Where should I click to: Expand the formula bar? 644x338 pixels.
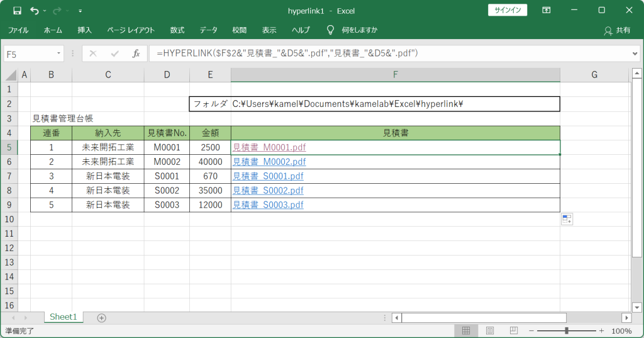click(x=635, y=54)
